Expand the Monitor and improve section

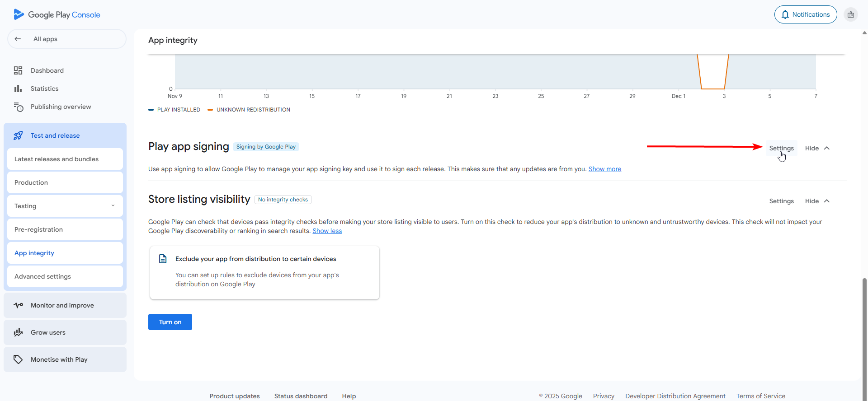65,305
